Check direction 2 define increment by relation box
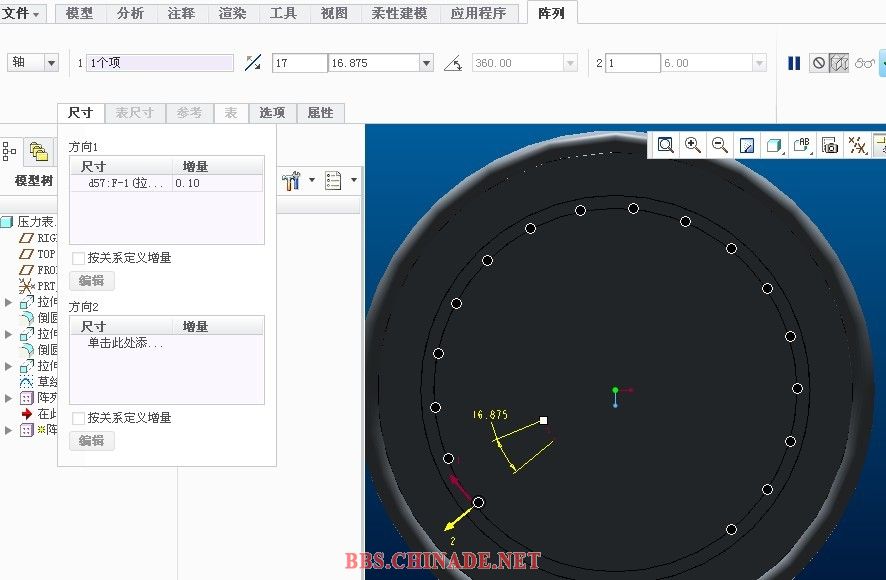Viewport: 886px width, 580px height. [79, 418]
